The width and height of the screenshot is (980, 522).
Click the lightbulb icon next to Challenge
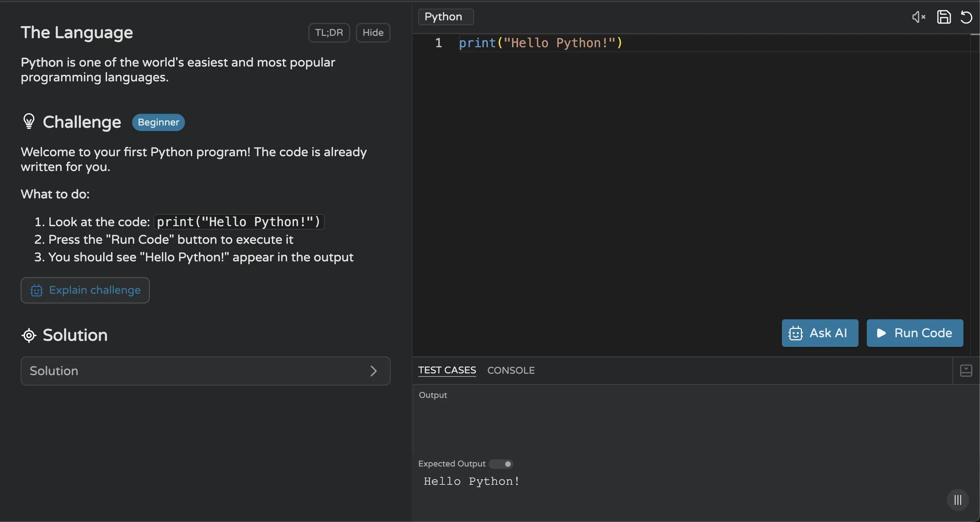29,122
